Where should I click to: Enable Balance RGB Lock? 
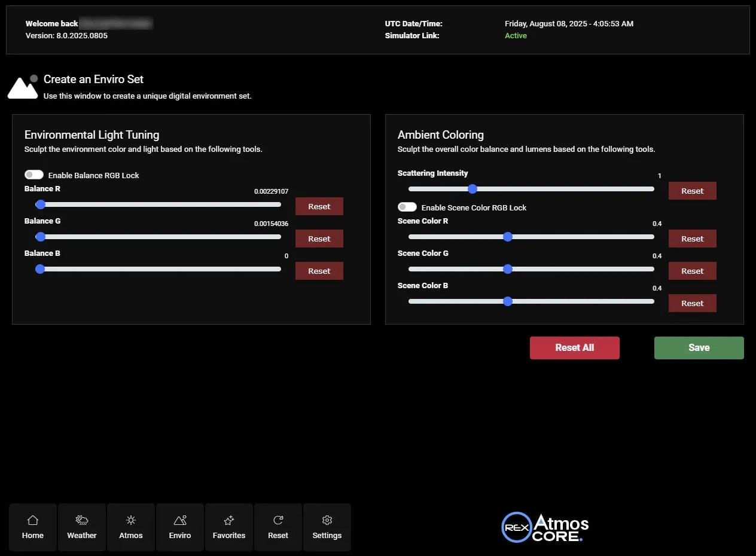[x=34, y=174]
